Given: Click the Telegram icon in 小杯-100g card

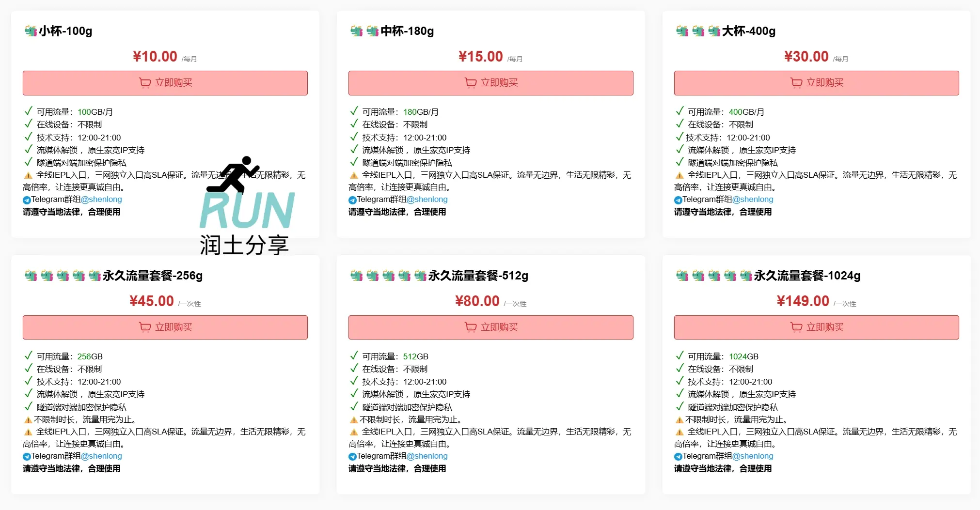Looking at the screenshot, I should pyautogui.click(x=27, y=200).
